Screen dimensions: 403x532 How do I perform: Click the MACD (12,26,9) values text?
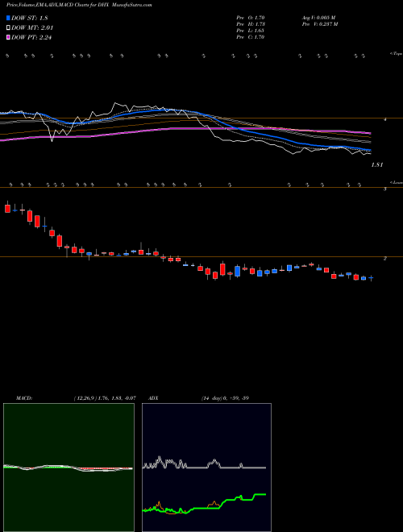point(105,398)
